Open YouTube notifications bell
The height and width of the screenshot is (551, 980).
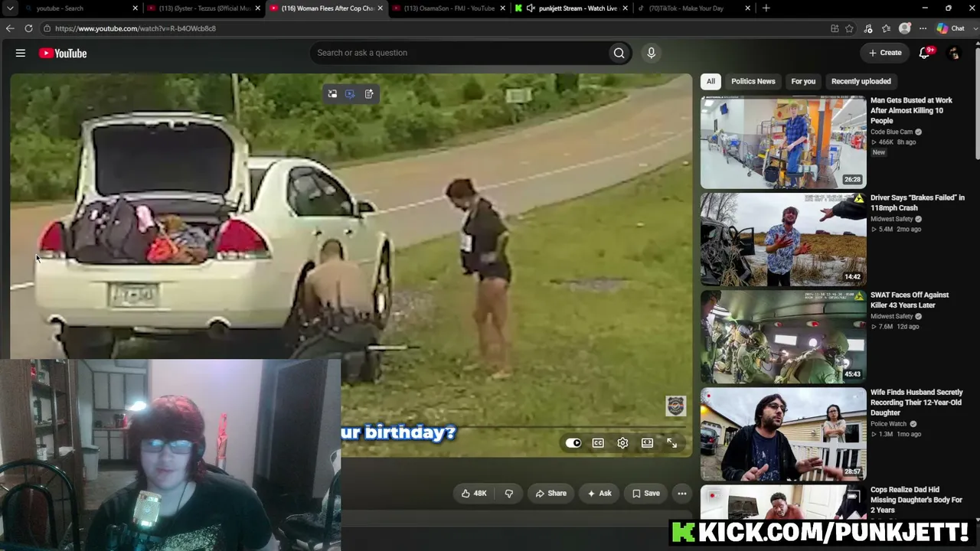925,53
